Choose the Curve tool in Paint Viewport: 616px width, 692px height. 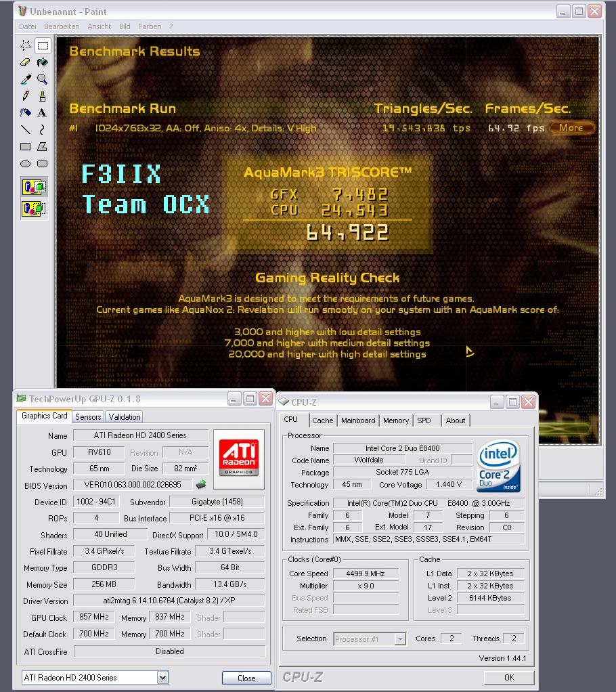pyautogui.click(x=43, y=129)
